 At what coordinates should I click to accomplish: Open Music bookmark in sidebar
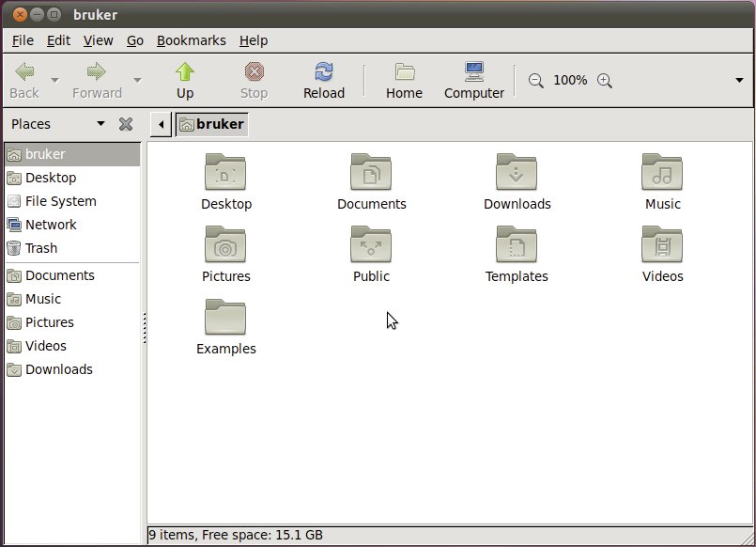click(72, 299)
